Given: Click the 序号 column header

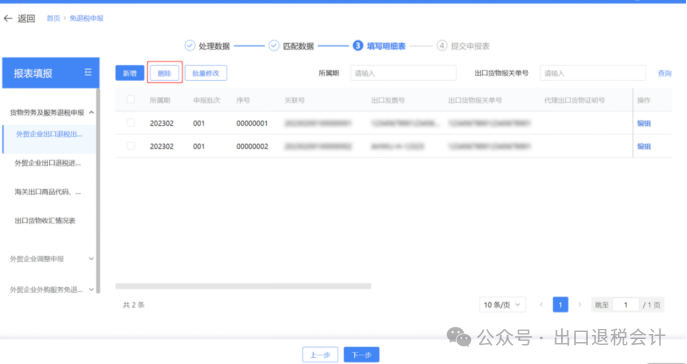Looking at the screenshot, I should tap(243, 100).
